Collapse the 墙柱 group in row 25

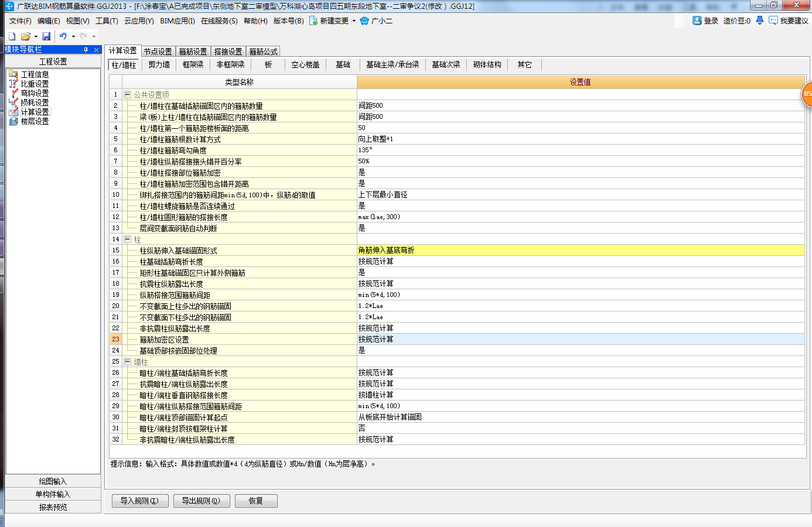pos(127,362)
